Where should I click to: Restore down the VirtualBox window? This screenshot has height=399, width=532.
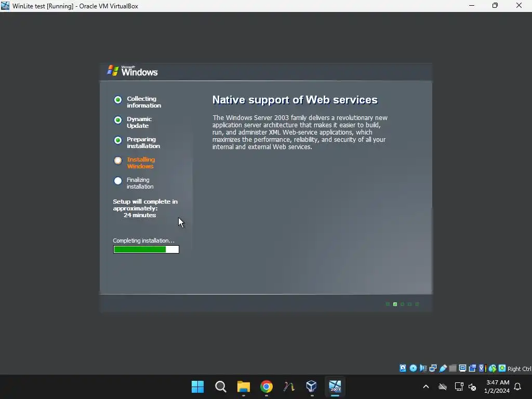pos(495,6)
